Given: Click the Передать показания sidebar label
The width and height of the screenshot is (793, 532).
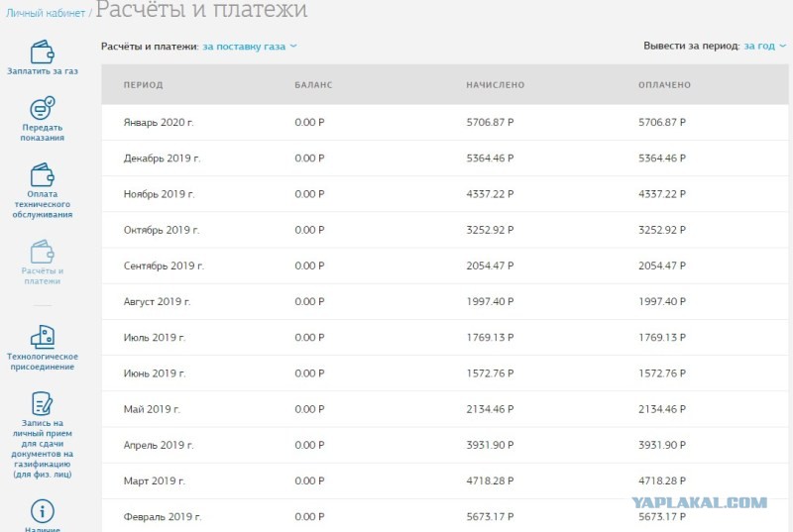Looking at the screenshot, I should [x=43, y=133].
